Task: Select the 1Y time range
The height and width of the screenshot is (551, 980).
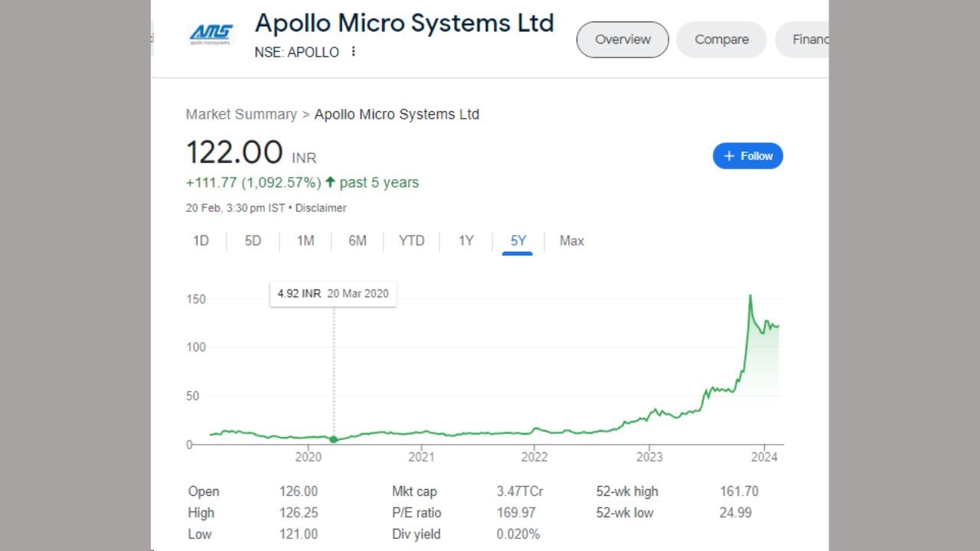Action: point(466,241)
